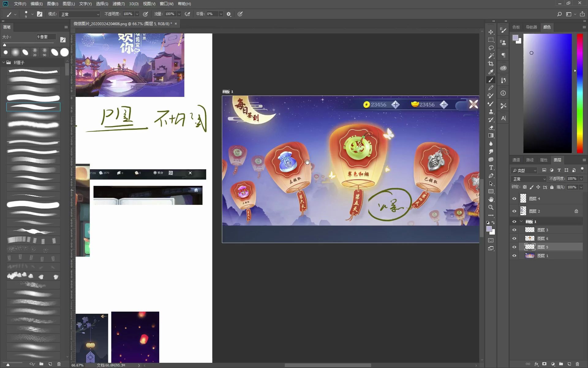
Task: Select the Blur (water drop) tool
Action: tap(491, 144)
